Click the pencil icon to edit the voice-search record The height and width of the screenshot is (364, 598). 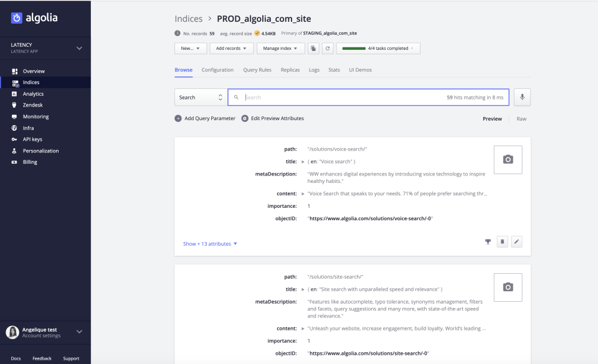pos(516,241)
